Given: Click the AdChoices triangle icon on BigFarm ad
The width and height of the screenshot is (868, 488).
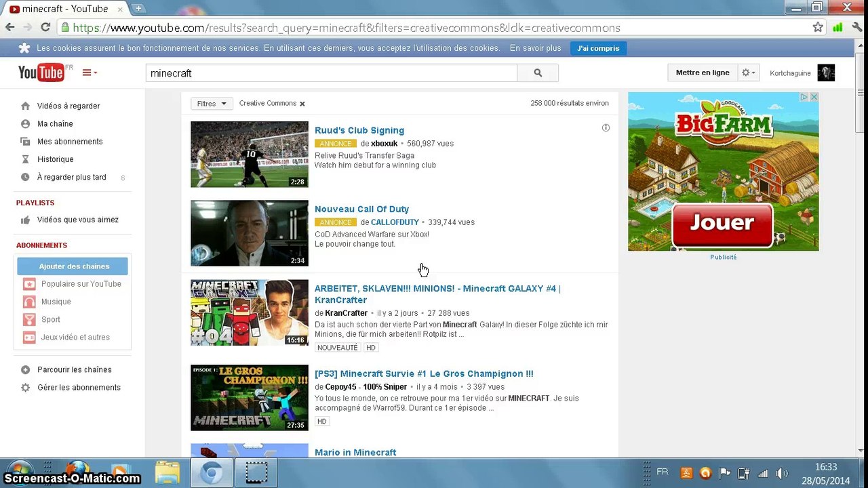Looking at the screenshot, I should tap(804, 97).
